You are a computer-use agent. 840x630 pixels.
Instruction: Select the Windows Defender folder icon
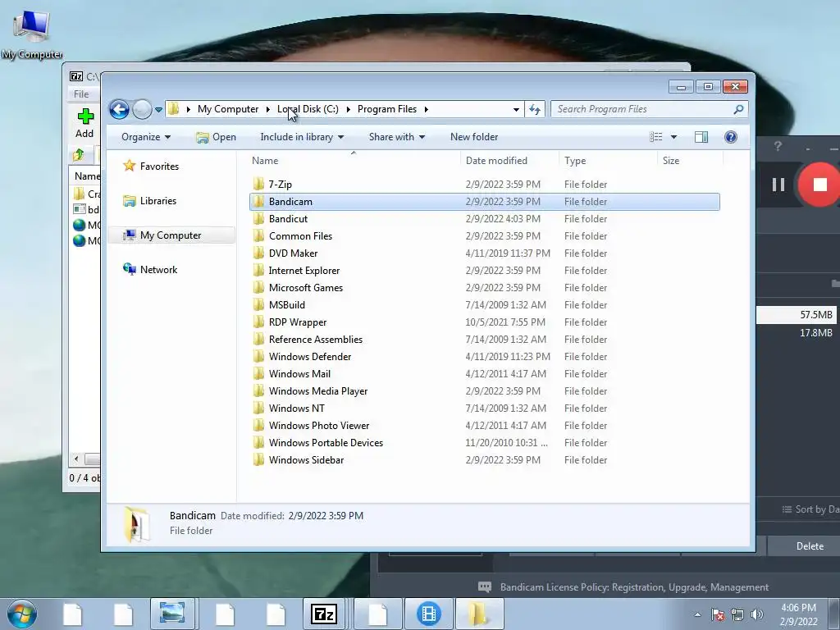pyautogui.click(x=258, y=356)
